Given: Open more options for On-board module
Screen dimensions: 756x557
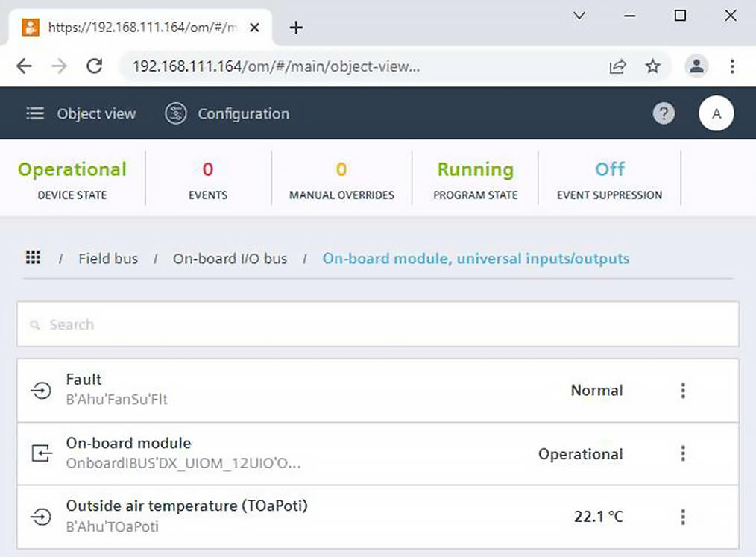Looking at the screenshot, I should click(x=682, y=453).
